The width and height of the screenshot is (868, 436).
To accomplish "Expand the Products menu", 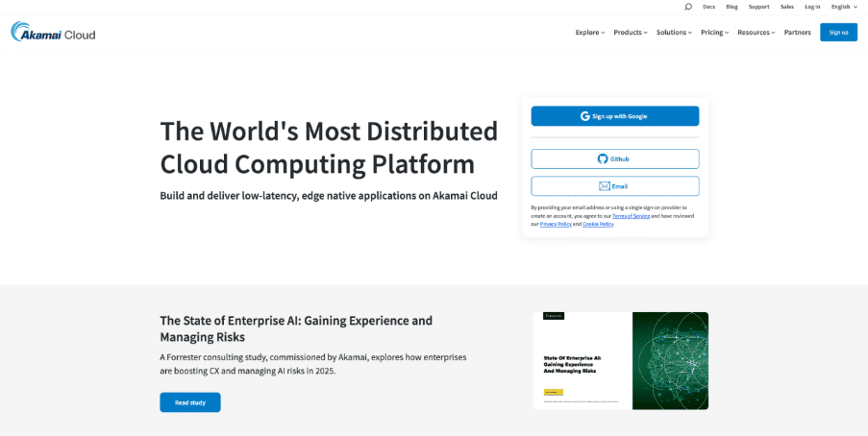I will [x=631, y=33].
